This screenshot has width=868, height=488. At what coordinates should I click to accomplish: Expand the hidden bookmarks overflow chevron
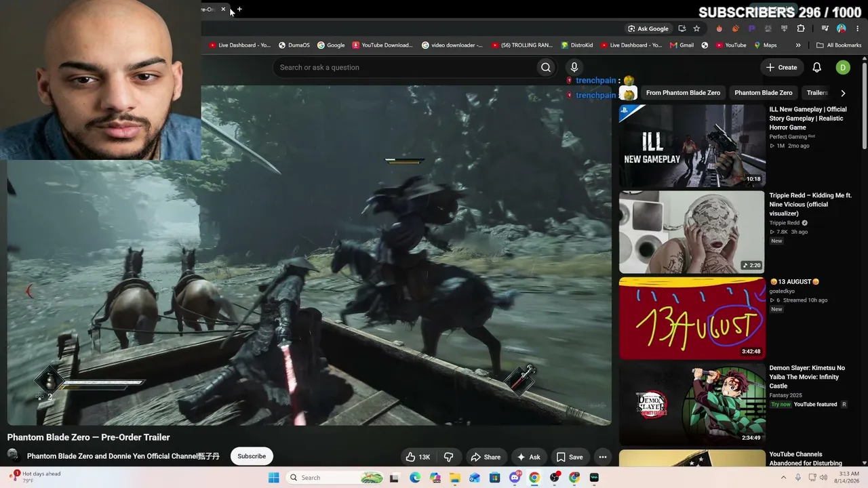coord(798,45)
